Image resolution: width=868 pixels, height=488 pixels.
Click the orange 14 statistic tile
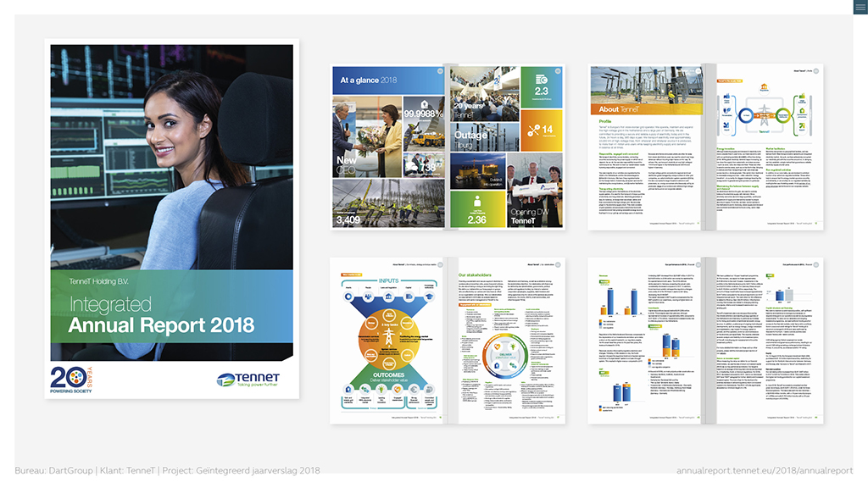click(x=542, y=130)
